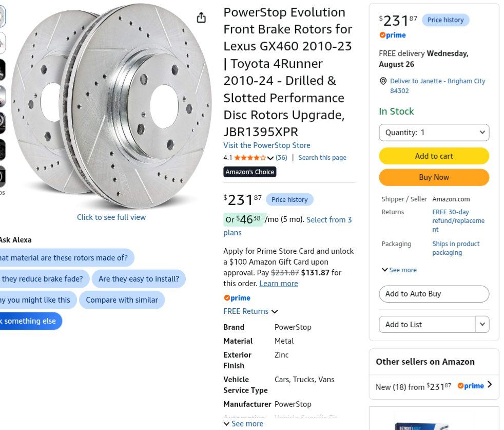Expand See more under product specs

pos(243,423)
